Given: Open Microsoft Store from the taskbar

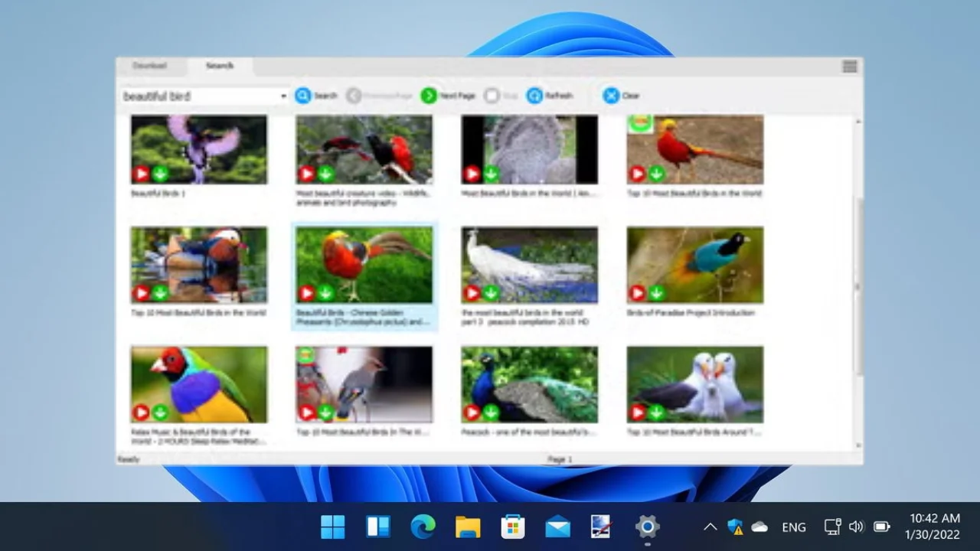Looking at the screenshot, I should [513, 527].
